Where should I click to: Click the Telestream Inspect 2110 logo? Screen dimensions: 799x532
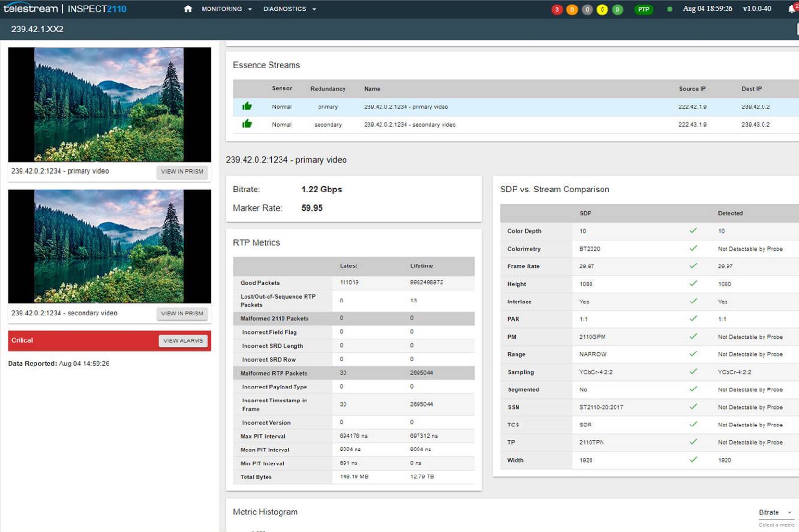[x=65, y=8]
